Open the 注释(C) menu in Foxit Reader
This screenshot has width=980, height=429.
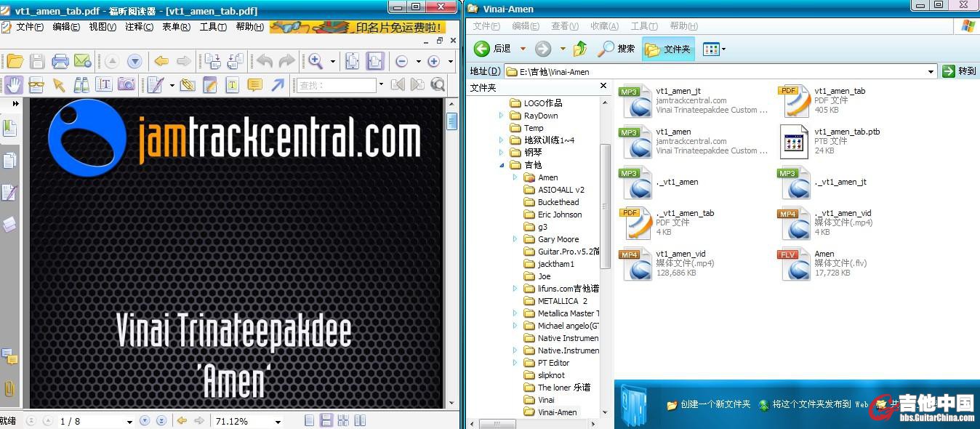pos(139,27)
